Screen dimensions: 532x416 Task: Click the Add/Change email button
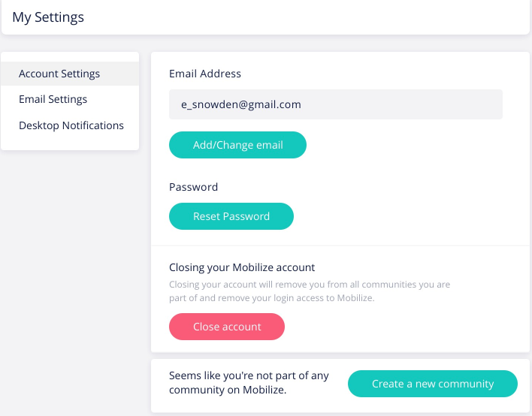(237, 145)
